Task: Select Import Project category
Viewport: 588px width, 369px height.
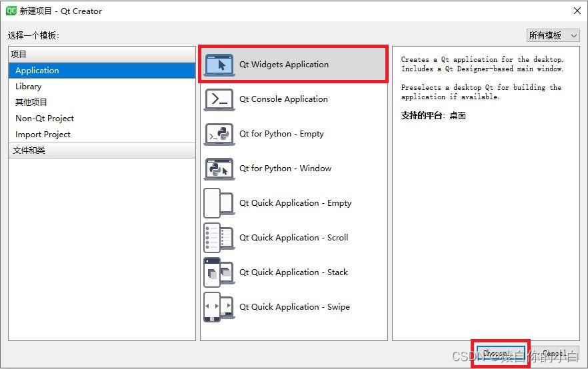Action: (102, 135)
